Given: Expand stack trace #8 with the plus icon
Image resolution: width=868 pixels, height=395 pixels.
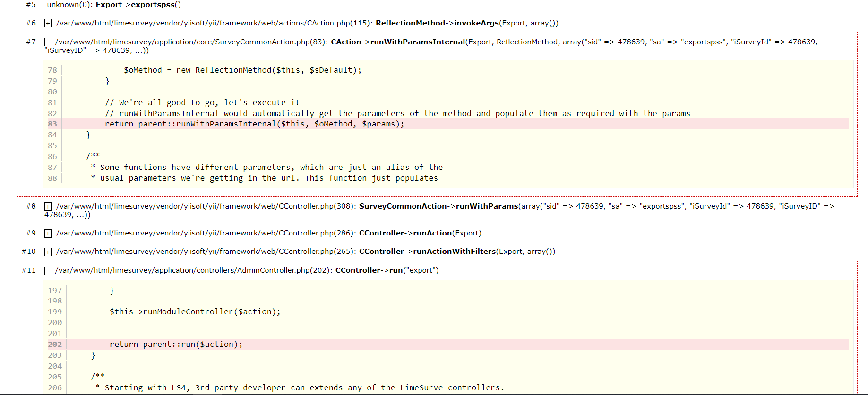Looking at the screenshot, I should [48, 206].
